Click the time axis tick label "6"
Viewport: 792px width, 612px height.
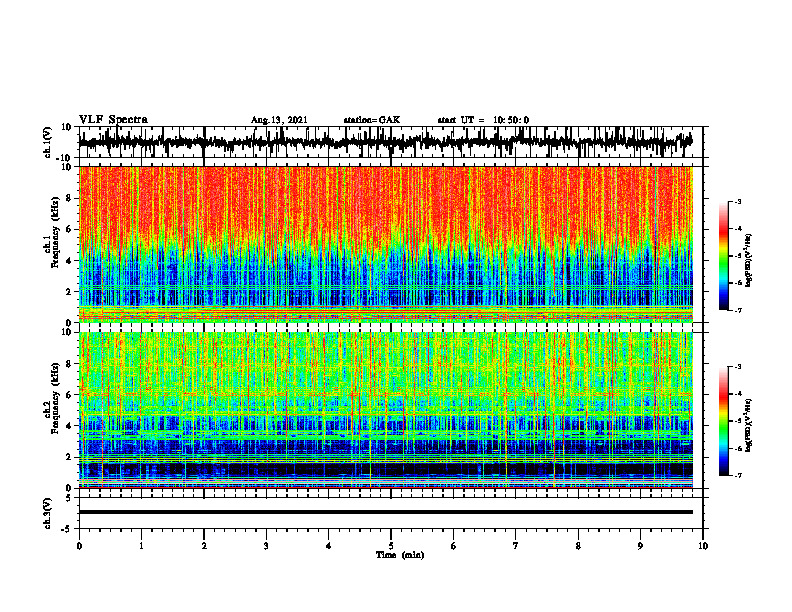click(454, 546)
